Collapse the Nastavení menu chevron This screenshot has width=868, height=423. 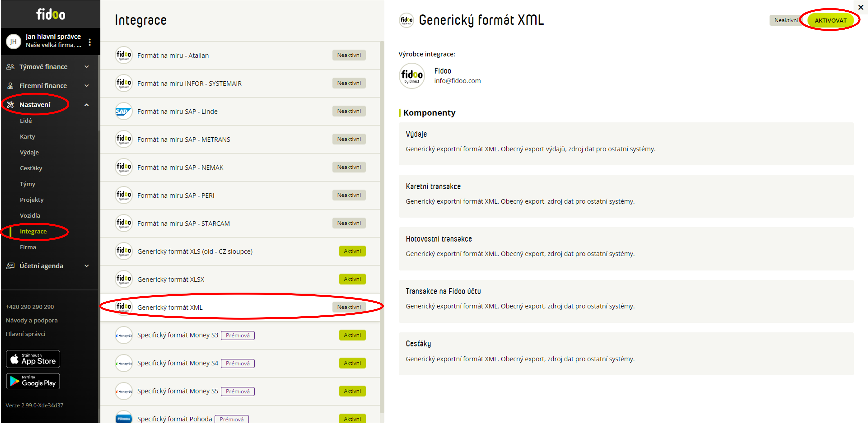[87, 105]
